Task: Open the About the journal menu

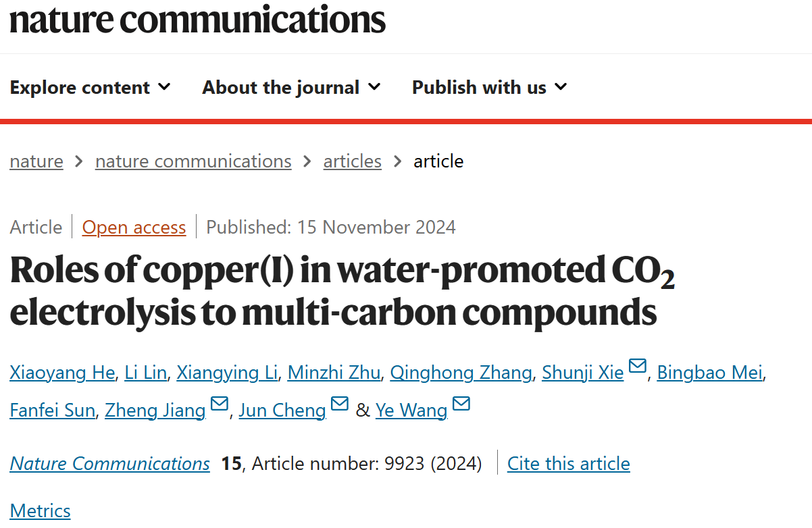Action: [x=291, y=88]
